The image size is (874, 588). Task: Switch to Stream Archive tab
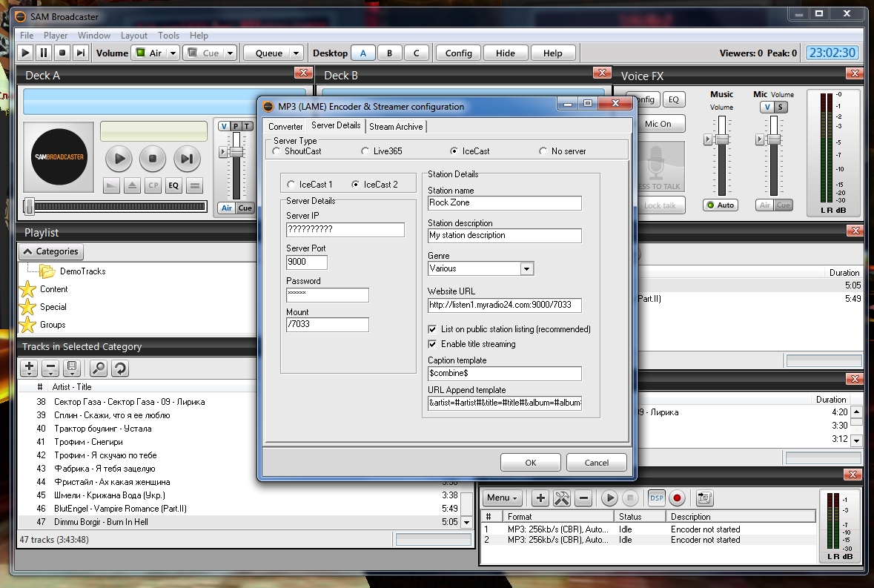[x=396, y=127]
